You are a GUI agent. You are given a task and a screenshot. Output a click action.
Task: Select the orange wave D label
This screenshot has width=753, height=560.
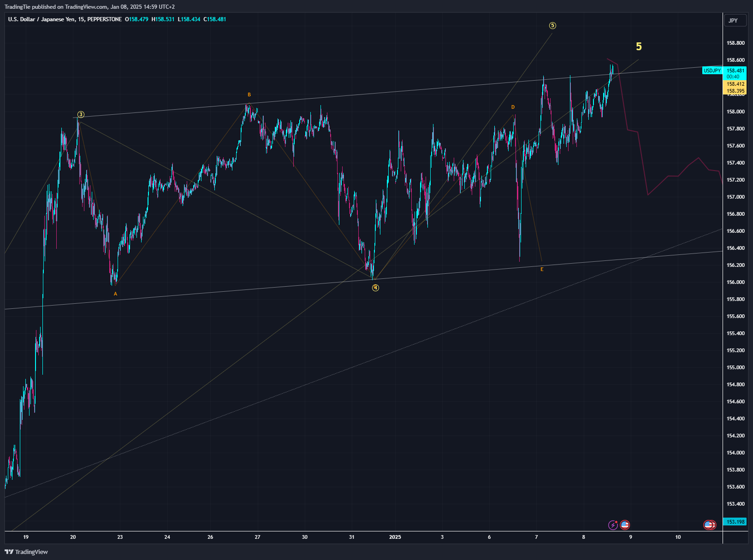[x=513, y=107]
